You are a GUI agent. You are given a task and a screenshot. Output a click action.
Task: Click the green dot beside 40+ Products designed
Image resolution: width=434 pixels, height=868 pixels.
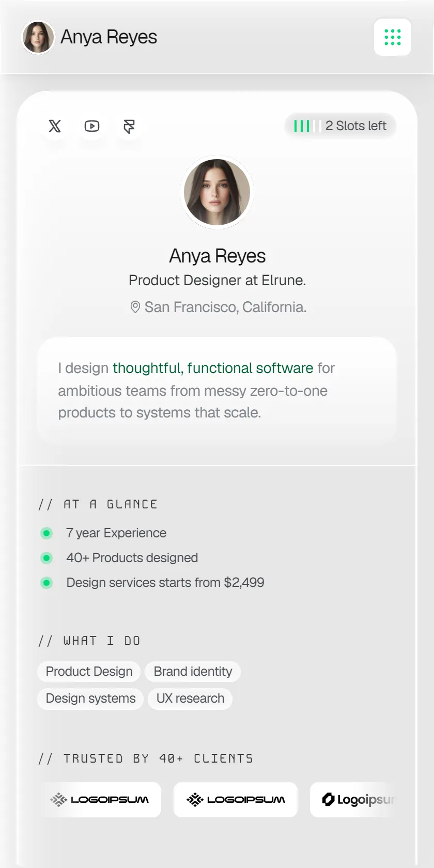47,558
